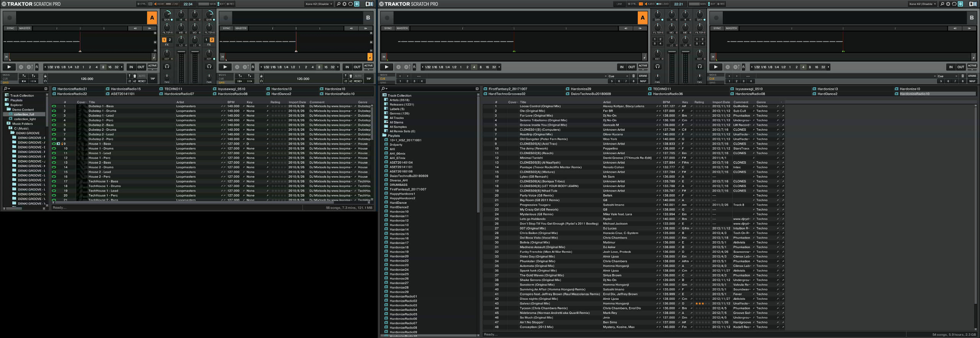Click CUP button on right window deck A
980x338 pixels.
pos(407,67)
